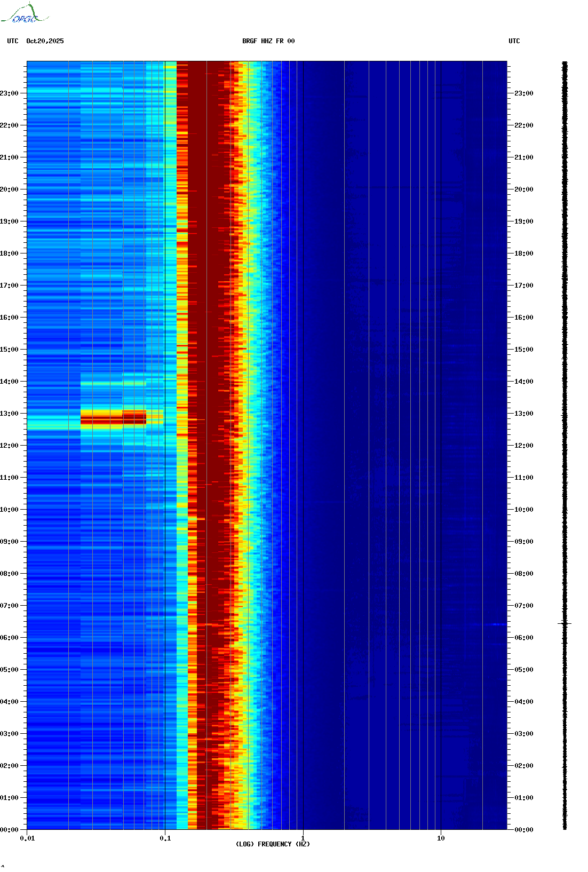Click the 13:00 label on the left time axis

point(9,414)
